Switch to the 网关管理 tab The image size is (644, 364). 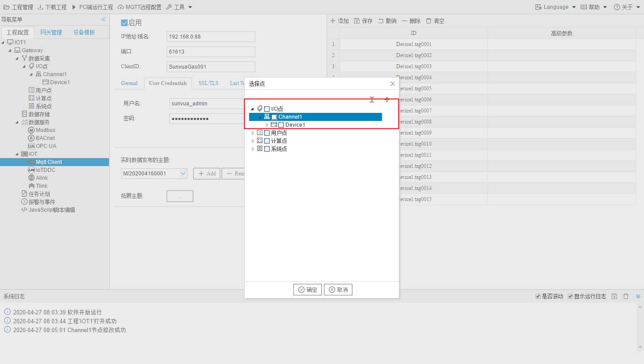click(x=51, y=32)
